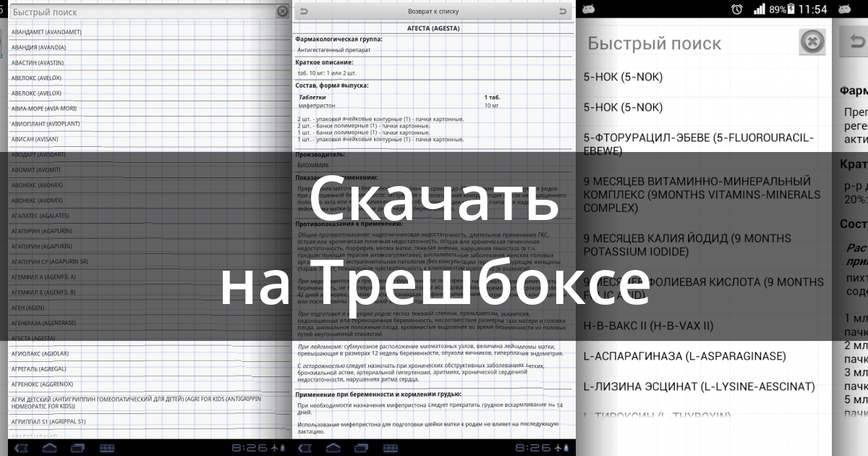Tap the Android robot icon right of the 11:54 clock

[843, 9]
